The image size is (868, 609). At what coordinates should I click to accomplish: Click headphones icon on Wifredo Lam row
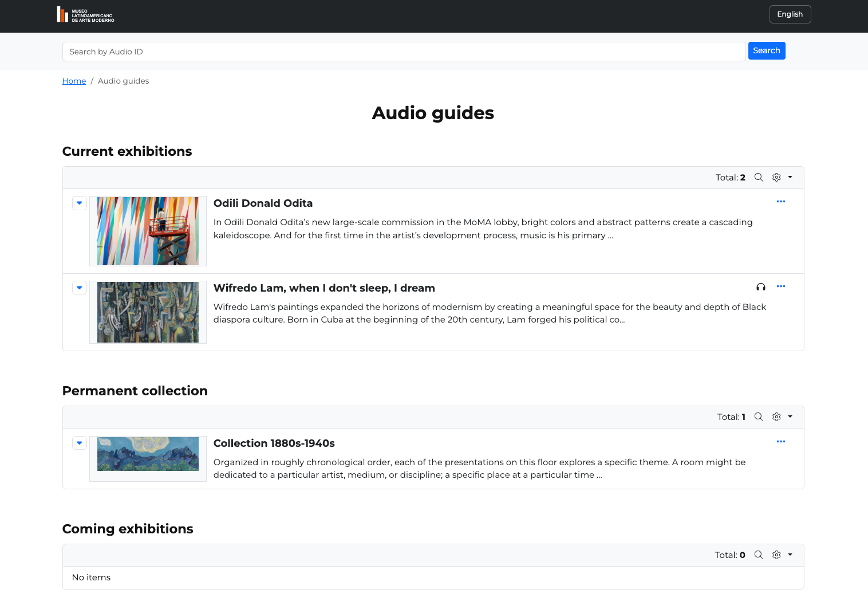tap(761, 287)
